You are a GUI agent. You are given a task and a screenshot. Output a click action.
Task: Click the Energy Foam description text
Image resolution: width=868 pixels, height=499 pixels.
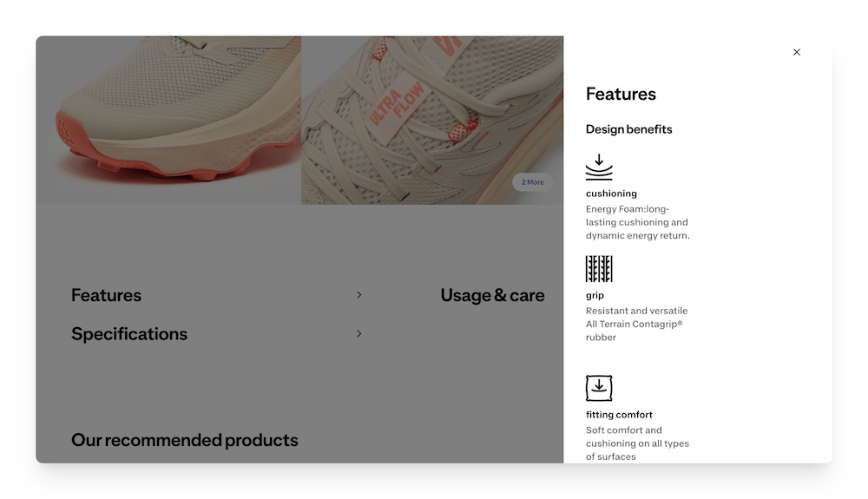(x=638, y=222)
